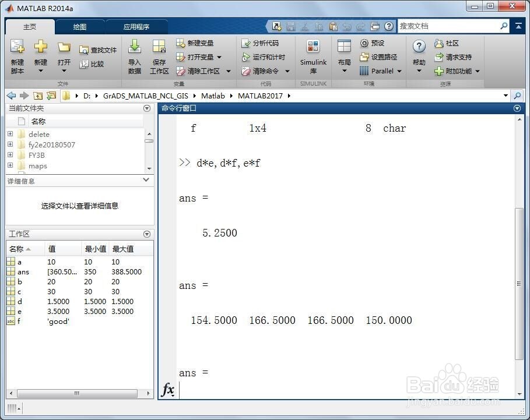Collapse the details (详细信息) panel chevron
The height and width of the screenshot is (420, 530).
(x=146, y=180)
